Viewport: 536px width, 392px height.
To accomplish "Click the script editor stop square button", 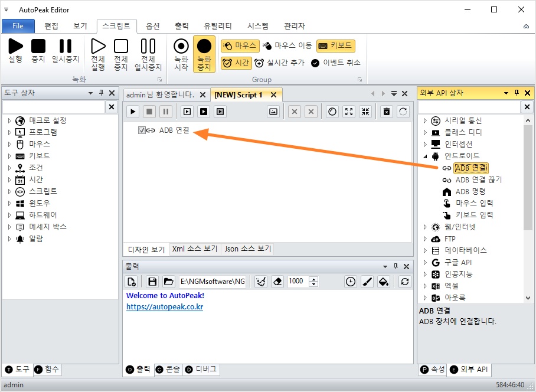I will [x=149, y=112].
